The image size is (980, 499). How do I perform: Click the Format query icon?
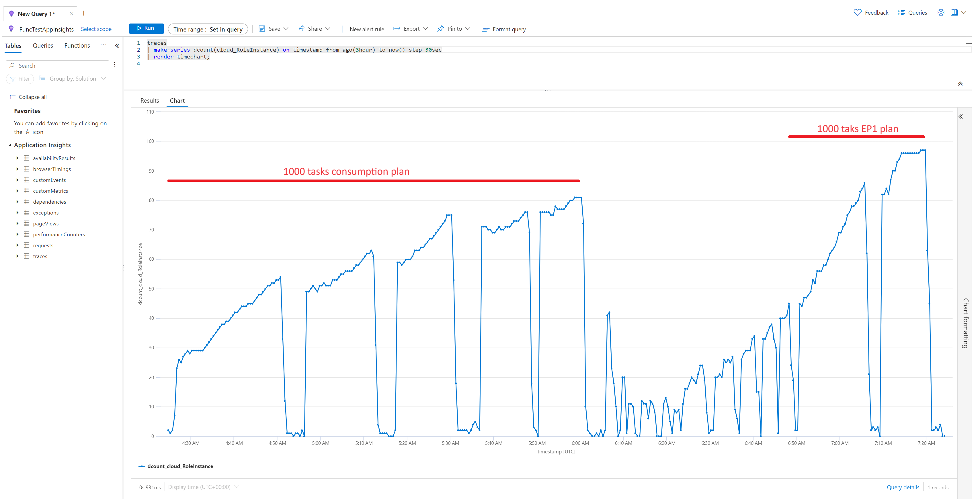[485, 29]
